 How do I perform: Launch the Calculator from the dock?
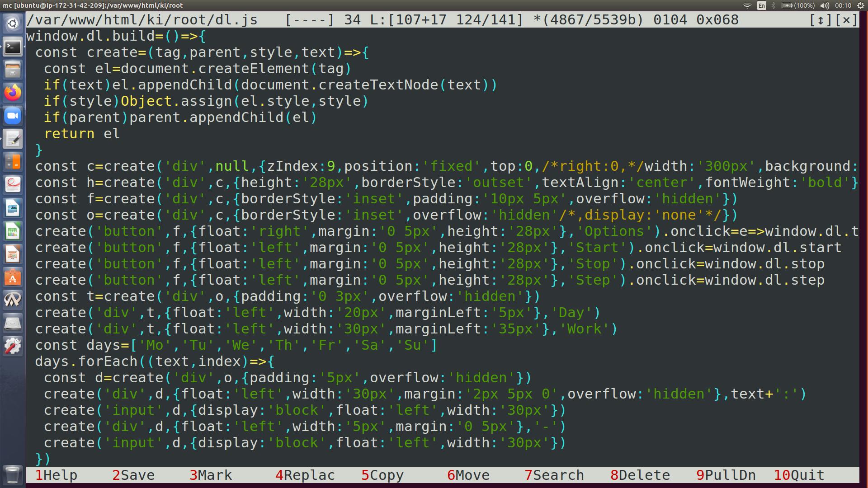(13, 162)
